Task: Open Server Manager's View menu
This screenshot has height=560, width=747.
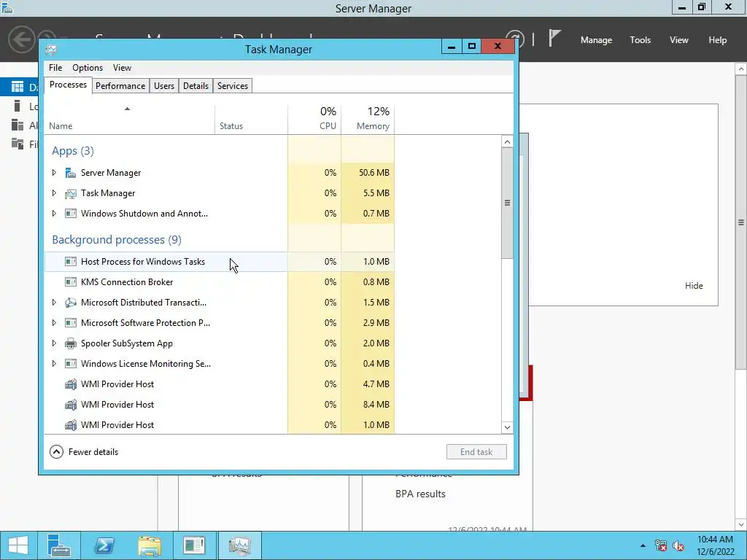Action: 679,40
